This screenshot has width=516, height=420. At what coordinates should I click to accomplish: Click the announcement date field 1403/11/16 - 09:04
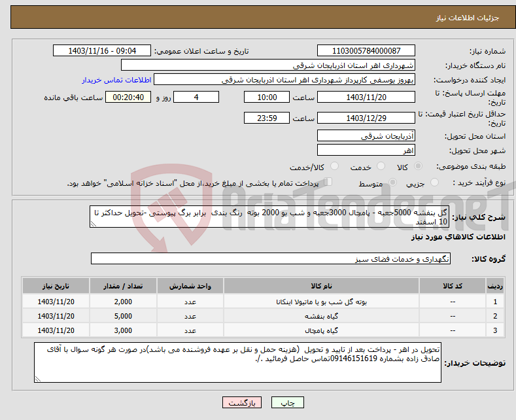click(x=102, y=50)
